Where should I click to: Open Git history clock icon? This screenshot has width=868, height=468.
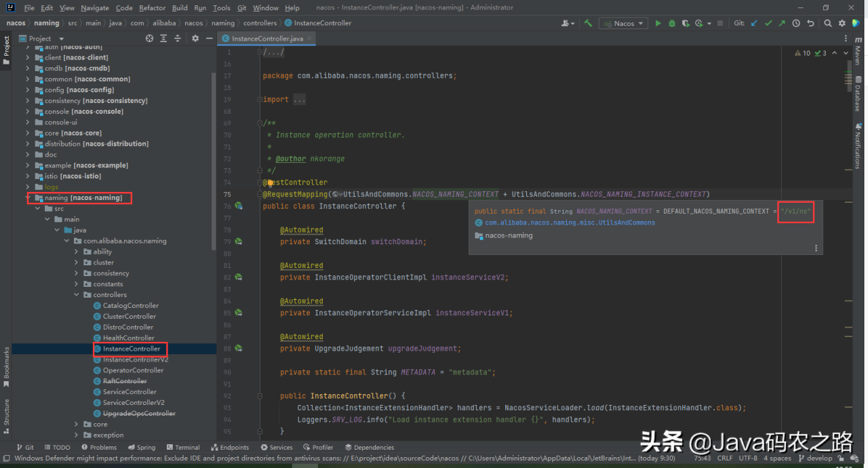point(796,23)
